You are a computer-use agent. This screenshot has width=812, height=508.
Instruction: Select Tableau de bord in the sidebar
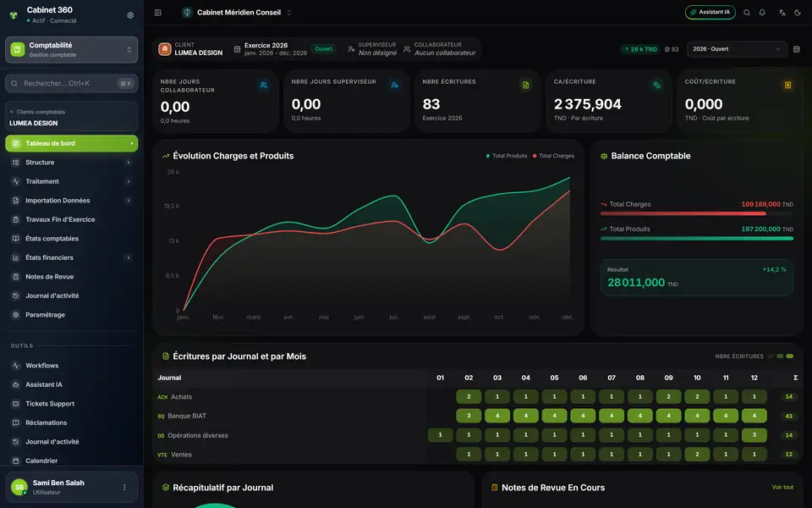[71, 144]
